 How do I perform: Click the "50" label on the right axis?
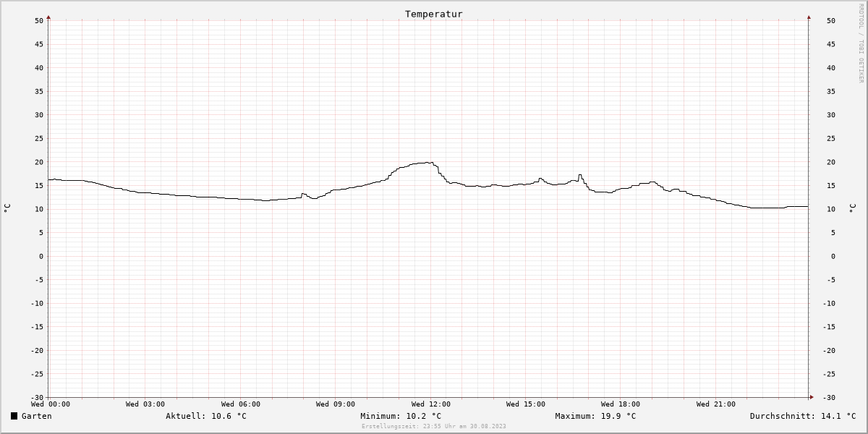tap(831, 20)
